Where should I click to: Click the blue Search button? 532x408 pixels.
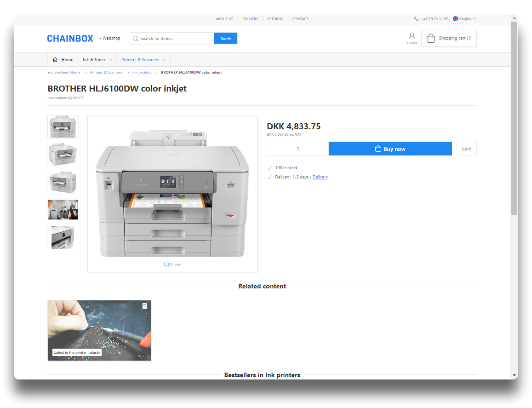[226, 38]
